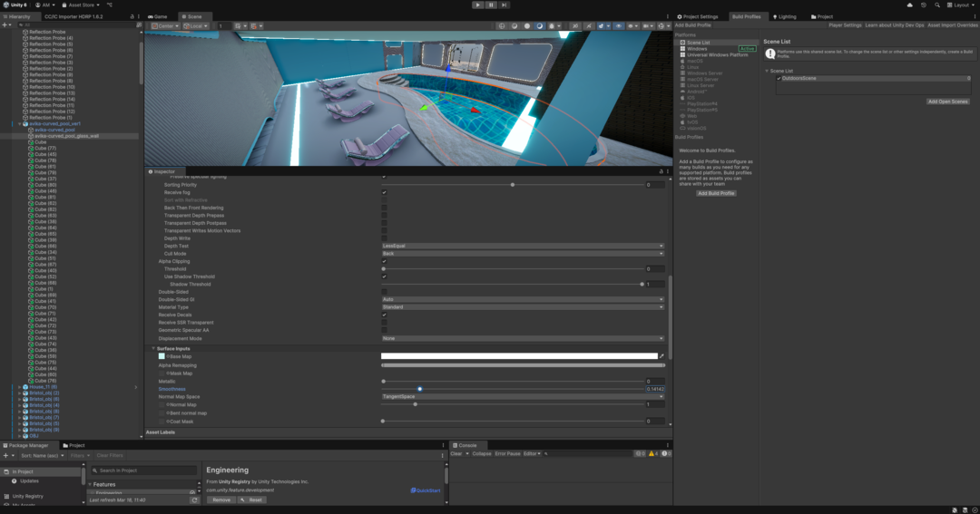
Task: Expand House_11 (6) in Hierarchy
Action: (20, 387)
